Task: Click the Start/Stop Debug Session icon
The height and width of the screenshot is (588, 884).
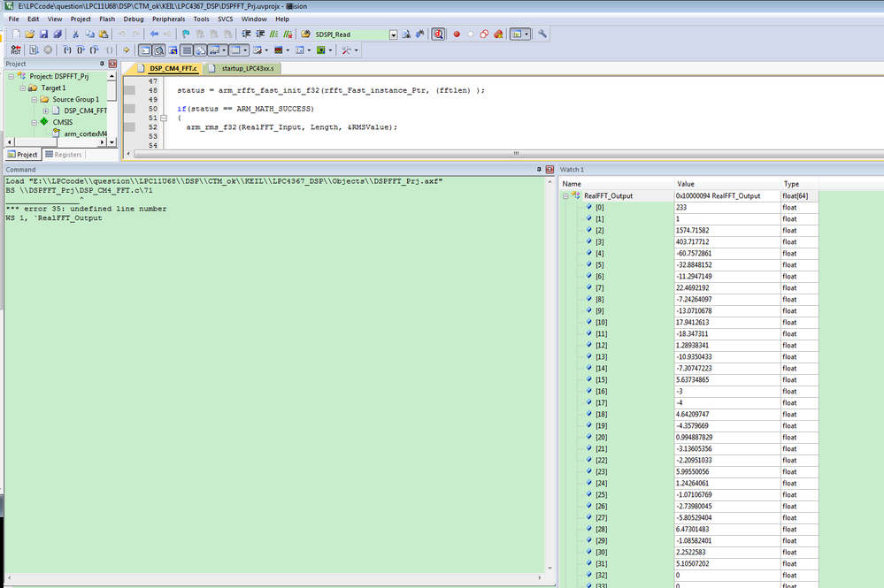Action: [x=438, y=34]
